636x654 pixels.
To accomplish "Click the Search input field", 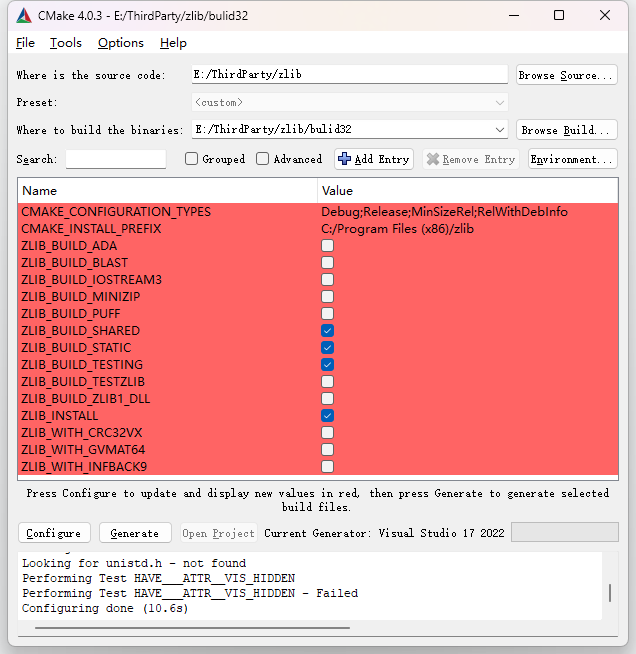I will click(x=116, y=159).
